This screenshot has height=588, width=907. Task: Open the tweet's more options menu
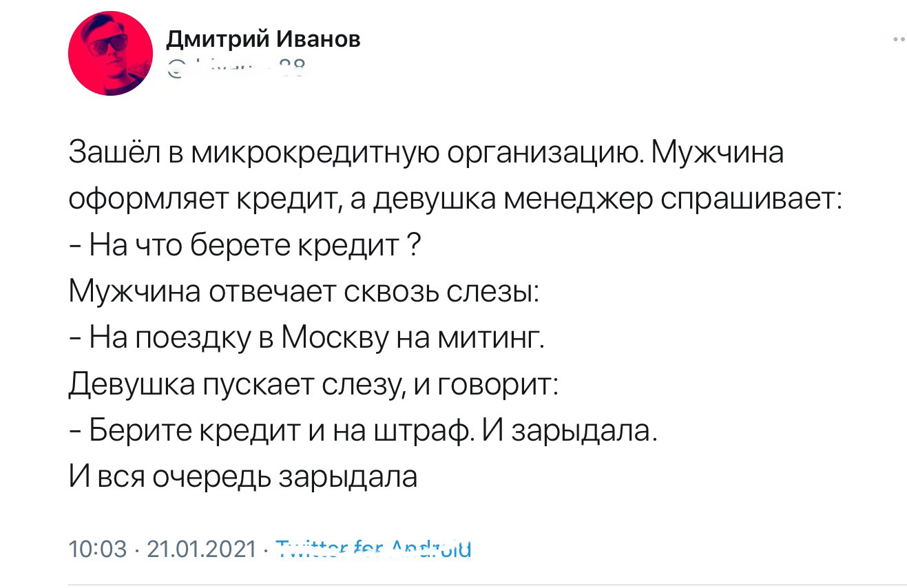coord(897,41)
